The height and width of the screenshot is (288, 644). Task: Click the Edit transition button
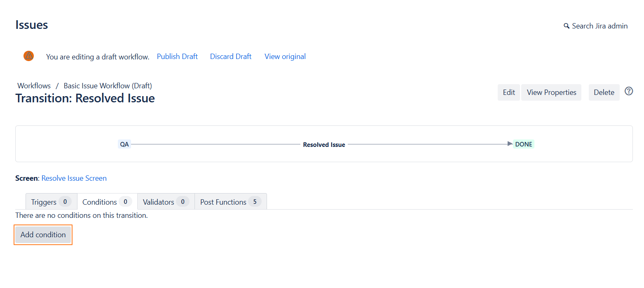[x=508, y=92]
